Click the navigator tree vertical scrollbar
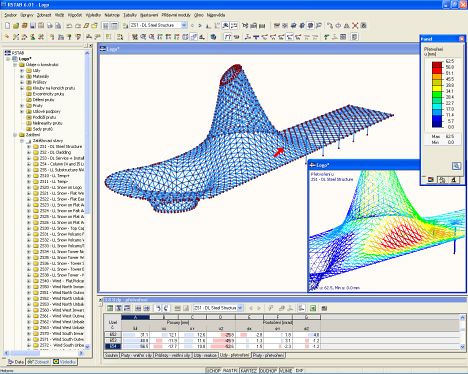Screen dimensions: 468x374 coord(88,199)
